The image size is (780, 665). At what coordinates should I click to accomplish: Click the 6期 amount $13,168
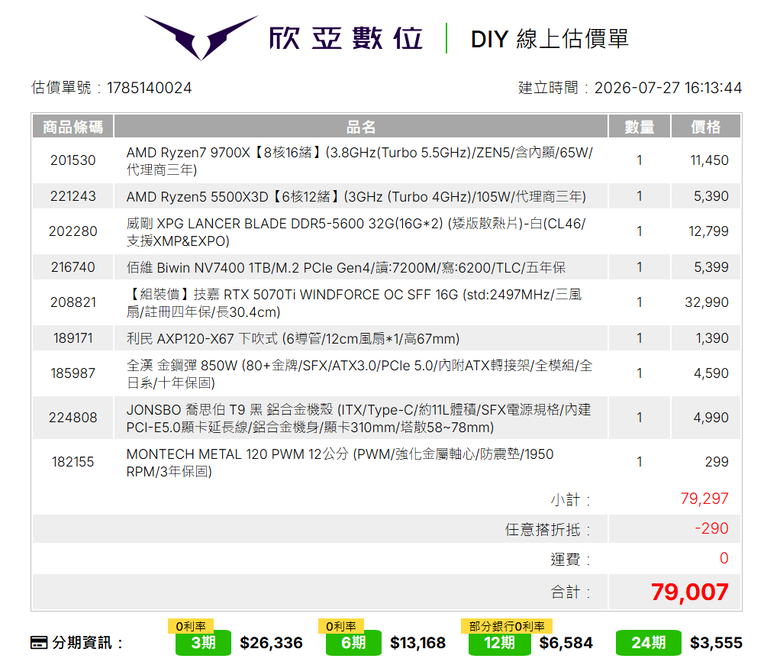(418, 643)
